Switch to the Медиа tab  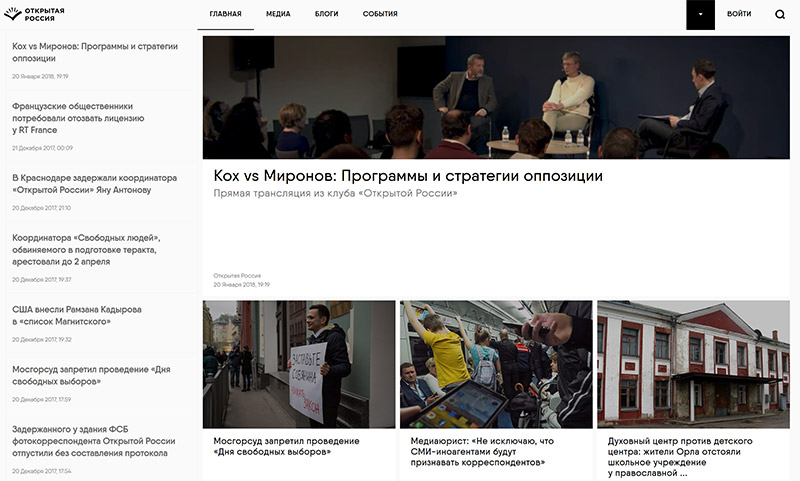pos(278,14)
